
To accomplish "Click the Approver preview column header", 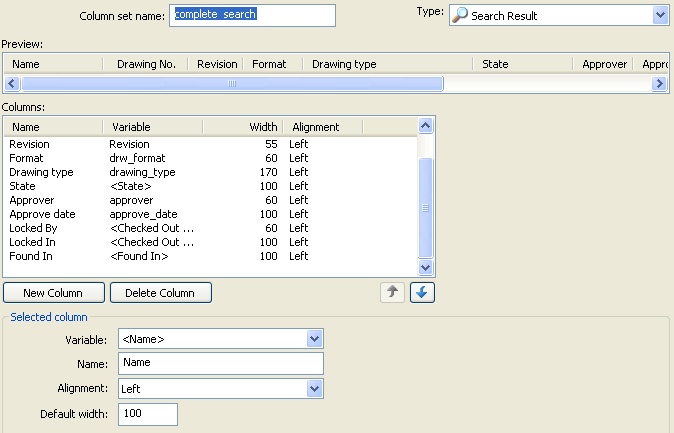I will tap(604, 64).
